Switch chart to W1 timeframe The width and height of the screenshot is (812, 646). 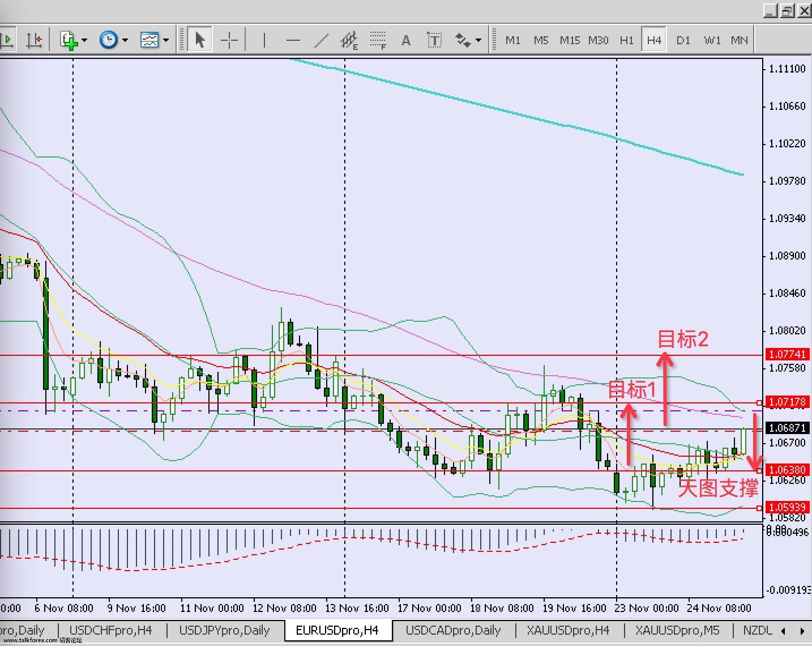click(x=712, y=40)
